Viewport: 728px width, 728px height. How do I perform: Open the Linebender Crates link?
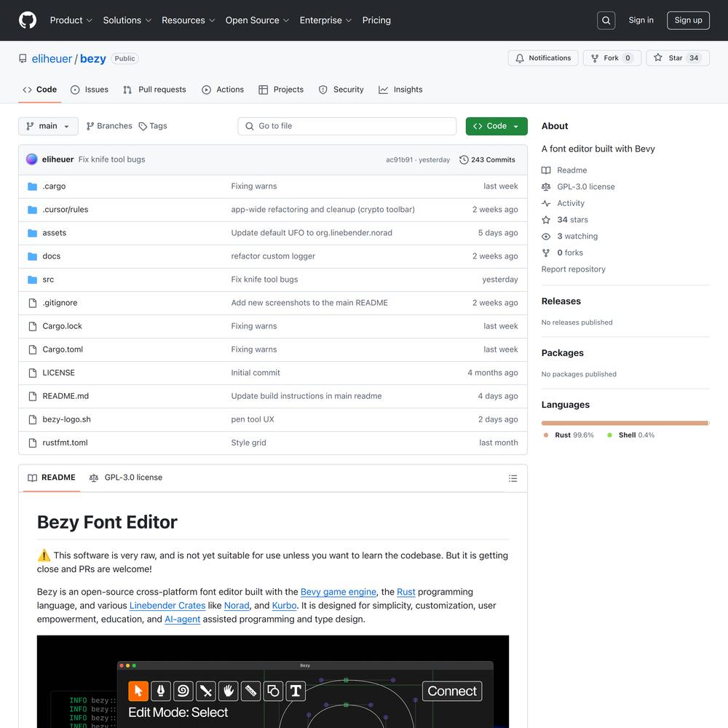tap(167, 606)
